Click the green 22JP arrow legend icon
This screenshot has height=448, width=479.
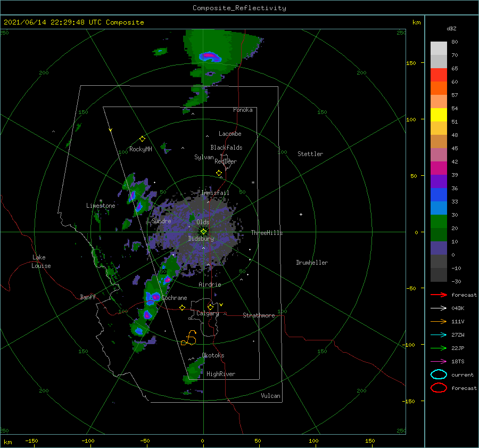pyautogui.click(x=439, y=348)
